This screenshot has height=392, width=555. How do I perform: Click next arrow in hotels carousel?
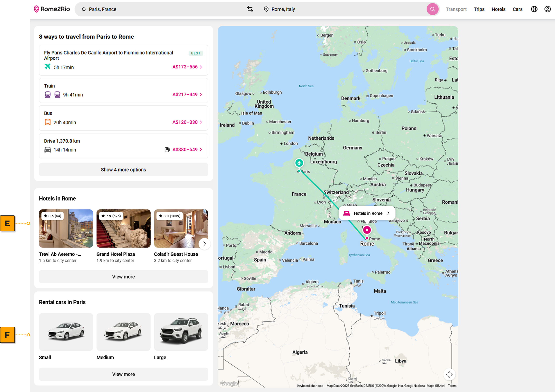pos(204,244)
